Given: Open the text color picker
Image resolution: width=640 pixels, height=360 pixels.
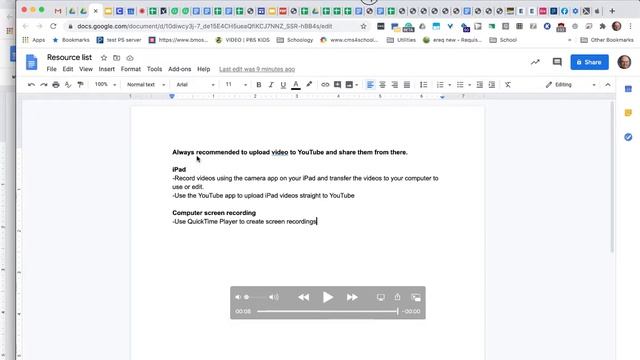Looking at the screenshot, I should (296, 84).
